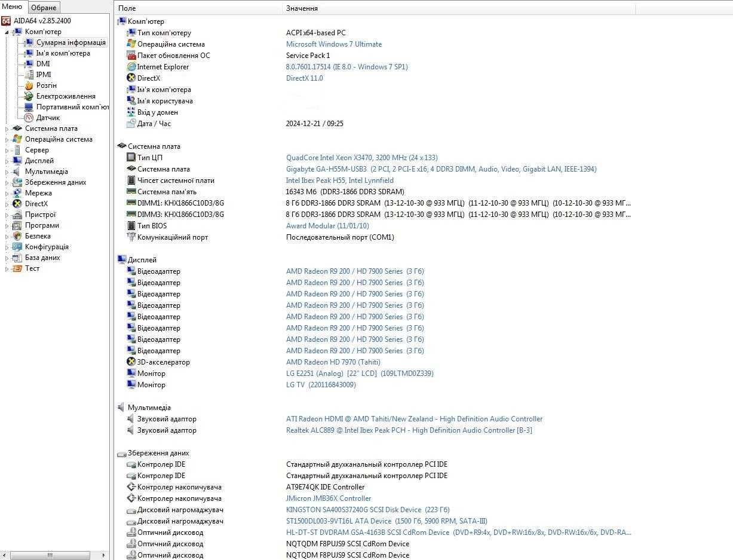Open the LG E2251 monitor link
This screenshot has width=733, height=560.
click(360, 374)
